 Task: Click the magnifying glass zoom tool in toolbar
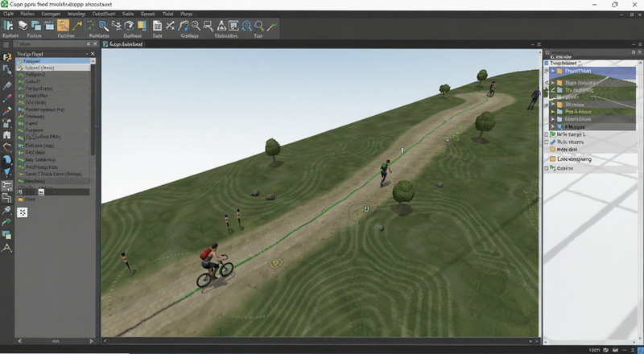pos(104,26)
